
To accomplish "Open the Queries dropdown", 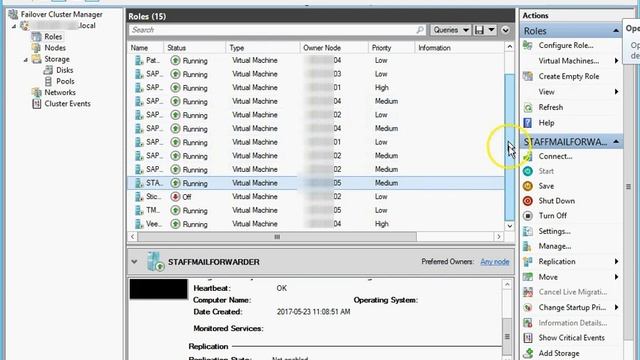I will coord(451,30).
